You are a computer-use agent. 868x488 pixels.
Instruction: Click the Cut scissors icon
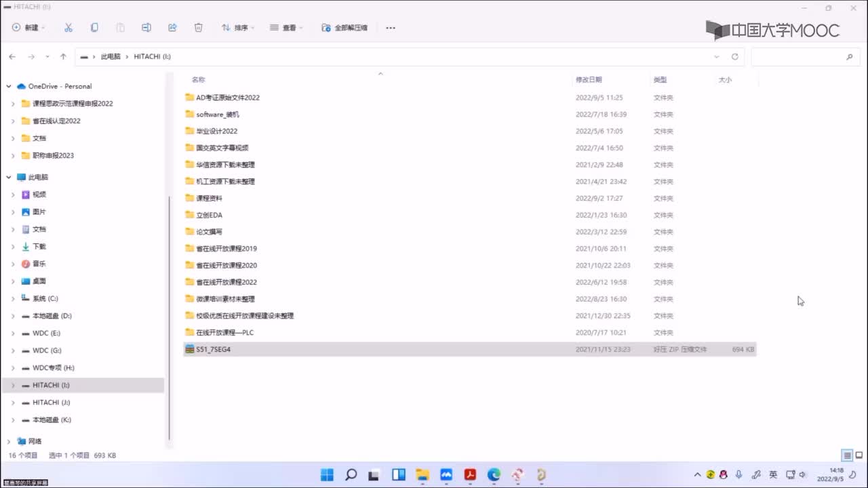coord(68,28)
